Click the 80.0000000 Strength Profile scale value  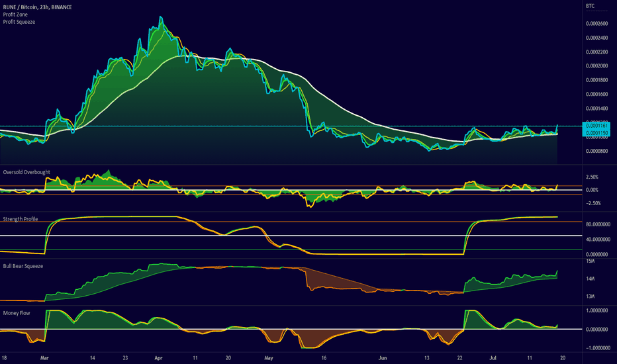[x=598, y=224]
